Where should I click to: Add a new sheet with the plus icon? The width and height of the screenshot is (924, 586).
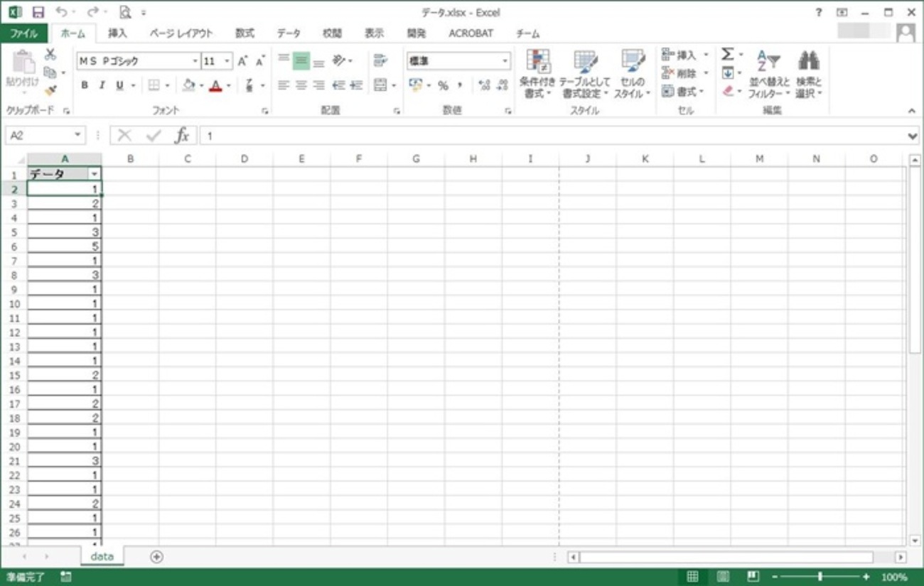click(156, 557)
